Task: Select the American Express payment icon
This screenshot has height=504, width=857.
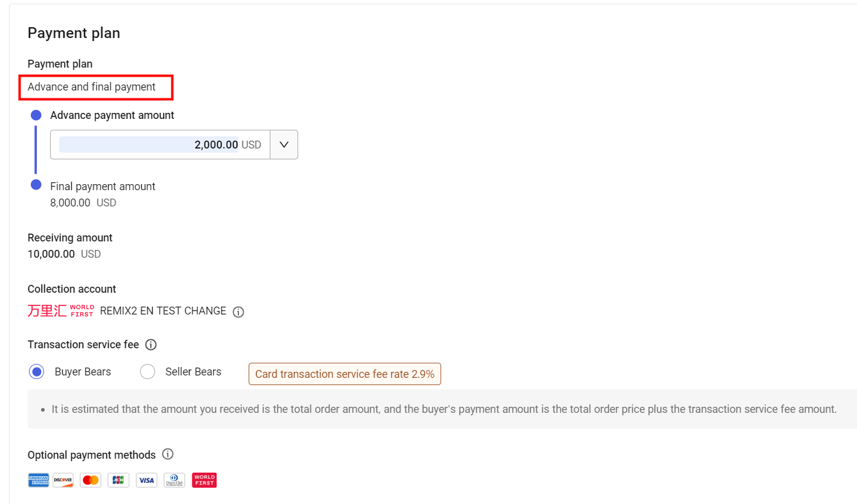Action: [x=38, y=480]
